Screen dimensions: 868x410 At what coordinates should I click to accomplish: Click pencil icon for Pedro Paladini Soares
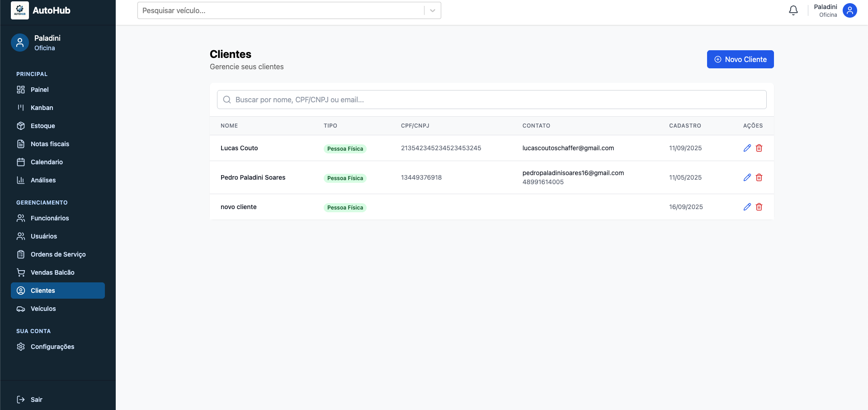[x=747, y=177]
